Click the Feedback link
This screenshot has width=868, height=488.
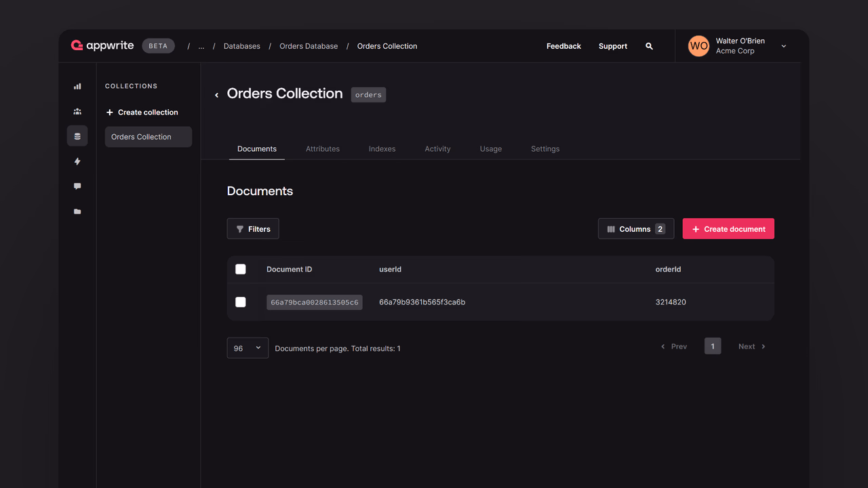point(564,46)
